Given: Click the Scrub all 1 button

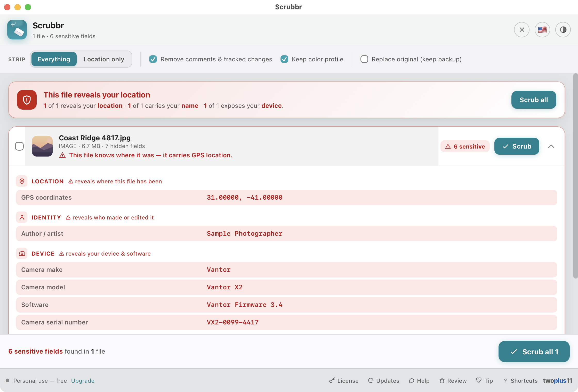Looking at the screenshot, I should point(534,352).
